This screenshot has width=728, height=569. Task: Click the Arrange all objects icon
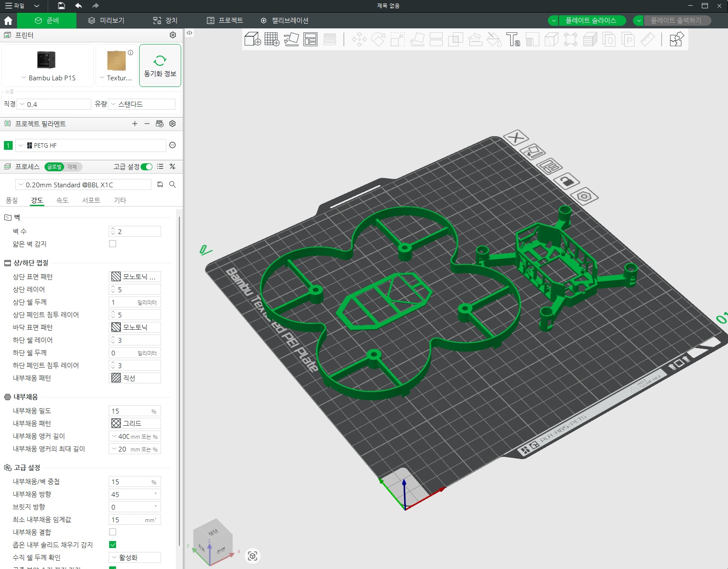pos(310,39)
